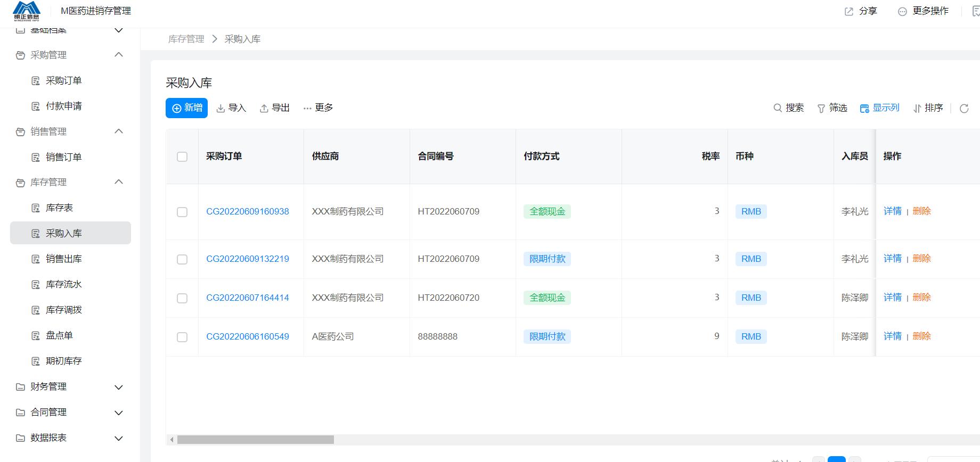
Task: Check the row CG20220609132219 checkbox
Action: click(182, 259)
